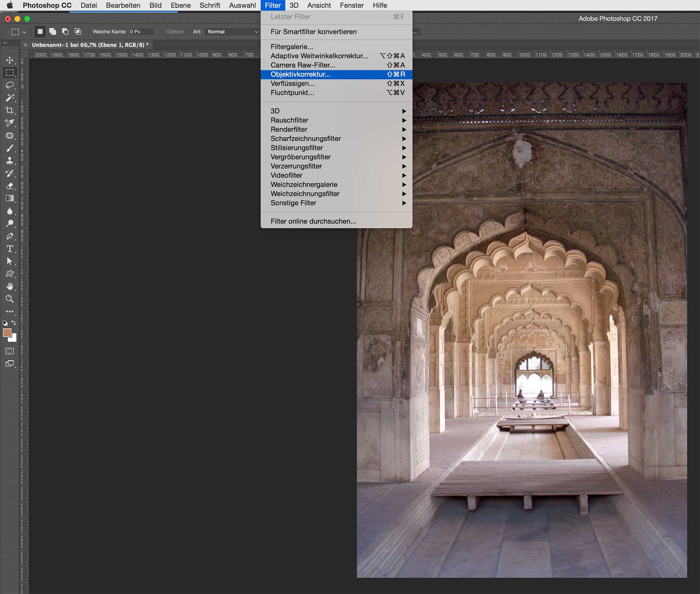Choose Adaptive Weitwinkelkorrektur… entry
The height and width of the screenshot is (594, 700).
pyautogui.click(x=336, y=56)
